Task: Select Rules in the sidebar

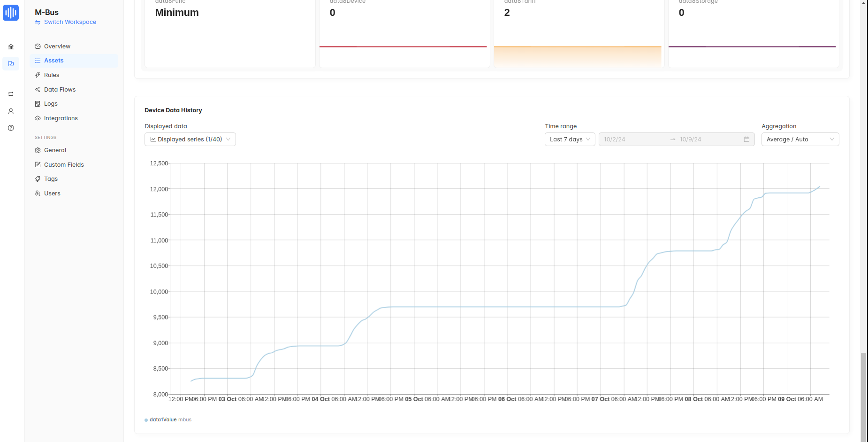Action: pos(51,75)
